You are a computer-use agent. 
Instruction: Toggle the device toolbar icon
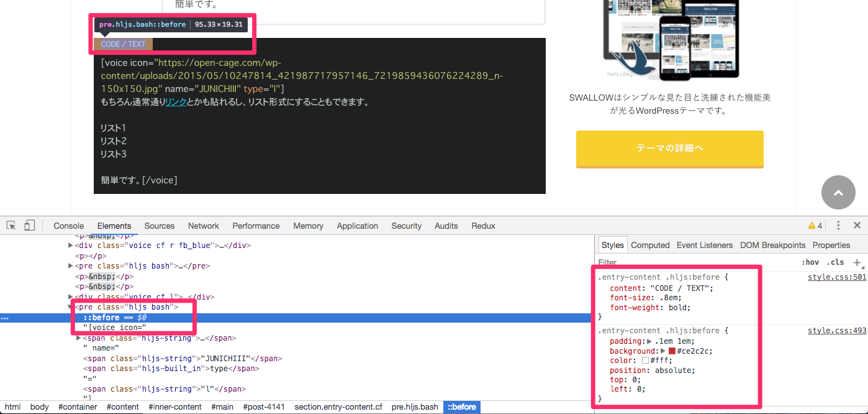pos(29,226)
